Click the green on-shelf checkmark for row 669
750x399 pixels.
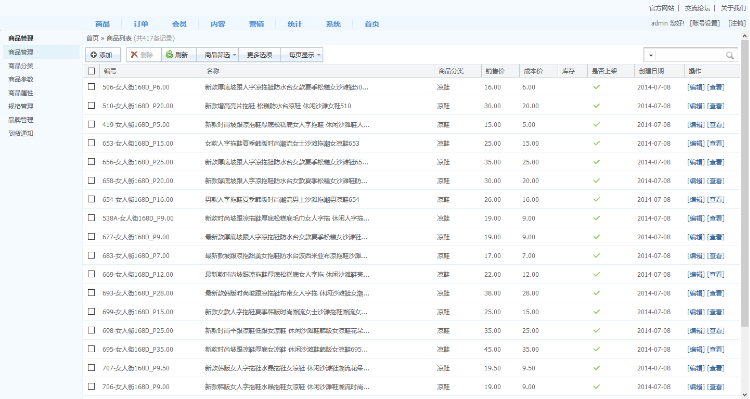(596, 274)
